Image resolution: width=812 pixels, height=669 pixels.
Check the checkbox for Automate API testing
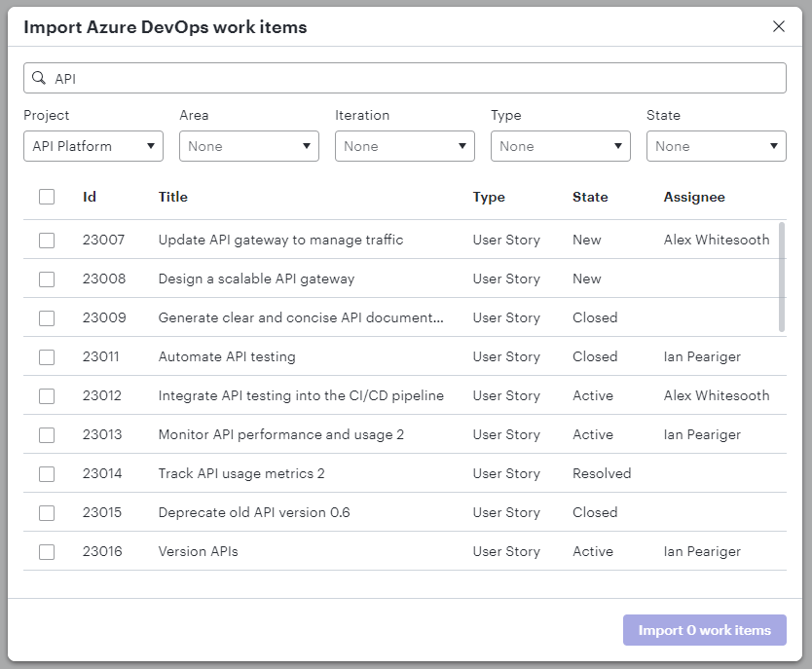(47, 356)
